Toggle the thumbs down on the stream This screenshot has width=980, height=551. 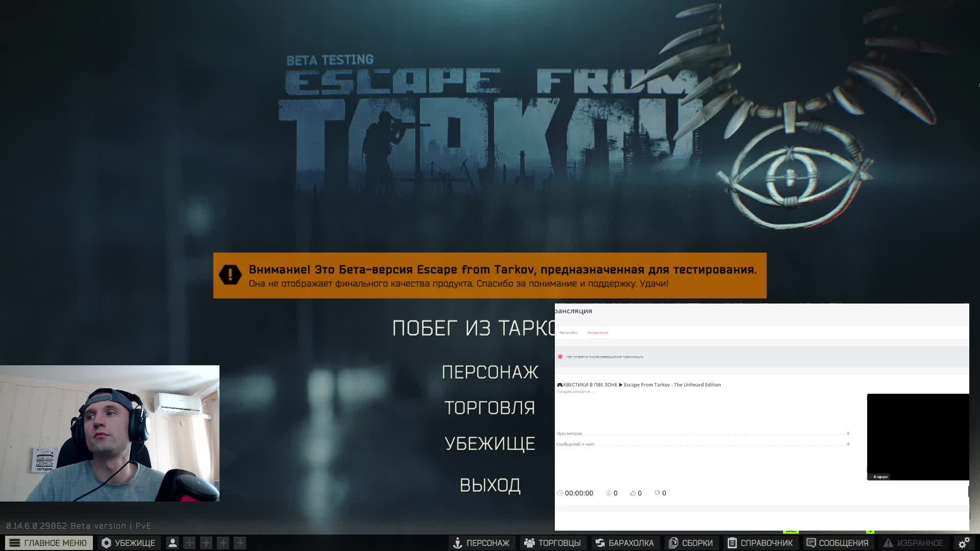pyautogui.click(x=656, y=493)
